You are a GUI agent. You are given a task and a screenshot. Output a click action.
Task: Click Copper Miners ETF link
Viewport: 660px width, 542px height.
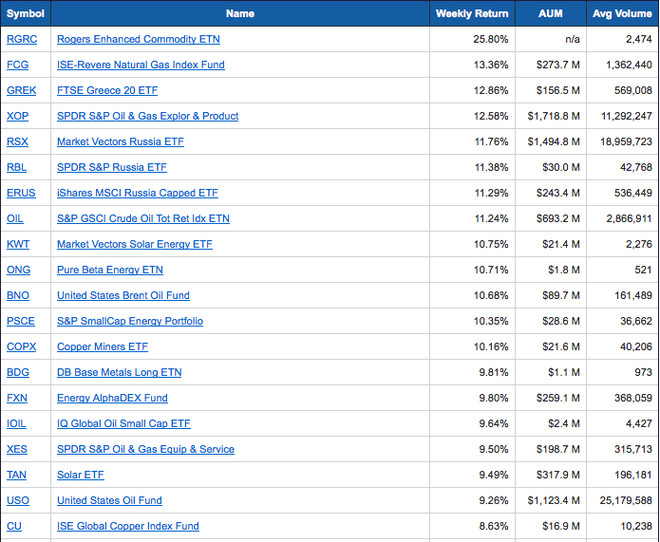point(102,347)
